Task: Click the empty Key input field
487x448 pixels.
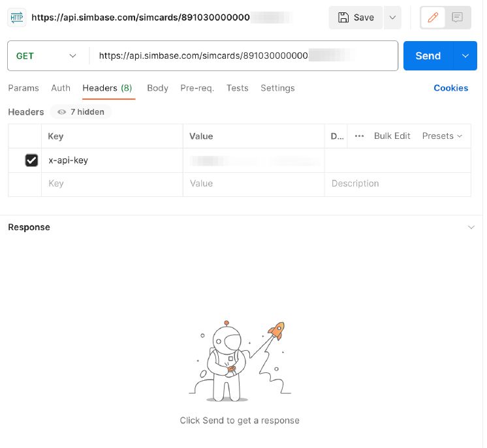Action: pyautogui.click(x=112, y=184)
